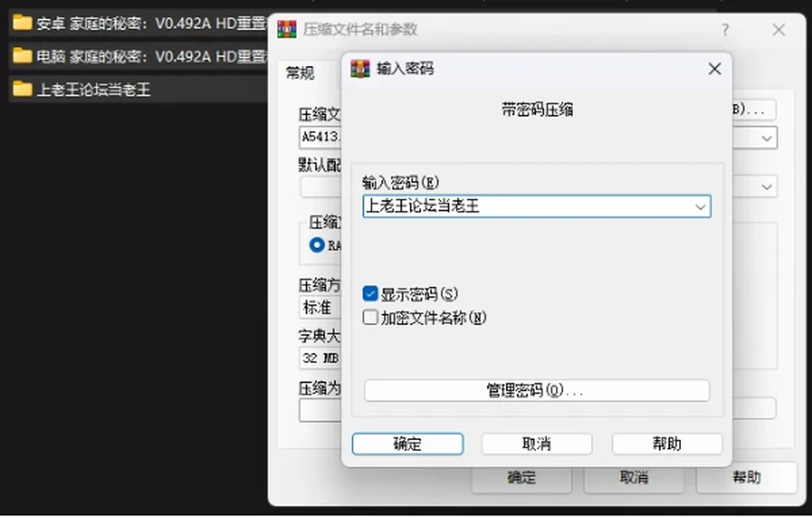Click 取消 in the archive parameters window

point(634,477)
